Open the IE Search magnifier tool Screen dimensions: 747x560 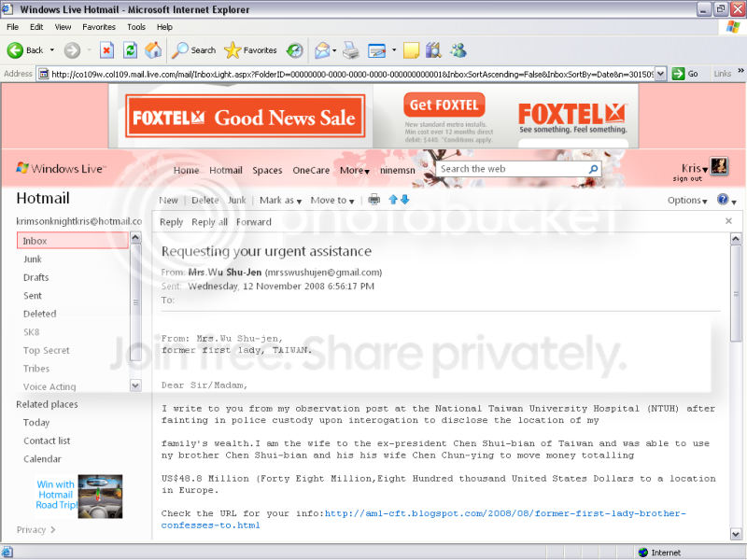[194, 50]
